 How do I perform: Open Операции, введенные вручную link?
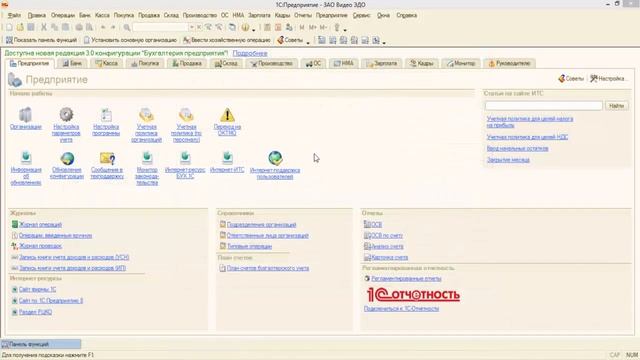(55, 236)
